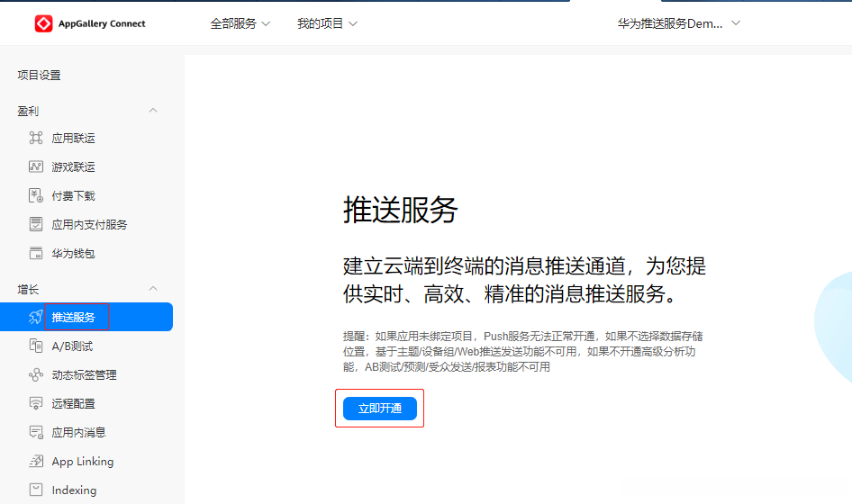Image resolution: width=852 pixels, height=504 pixels.
Task: Select App Linking in the sidebar
Action: point(83,461)
